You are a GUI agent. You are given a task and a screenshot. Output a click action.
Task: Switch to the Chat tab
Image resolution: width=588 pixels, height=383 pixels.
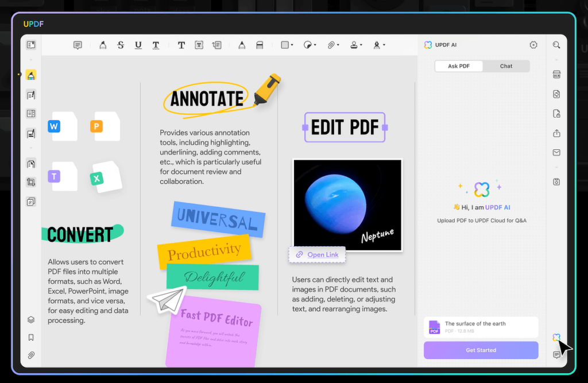point(506,66)
